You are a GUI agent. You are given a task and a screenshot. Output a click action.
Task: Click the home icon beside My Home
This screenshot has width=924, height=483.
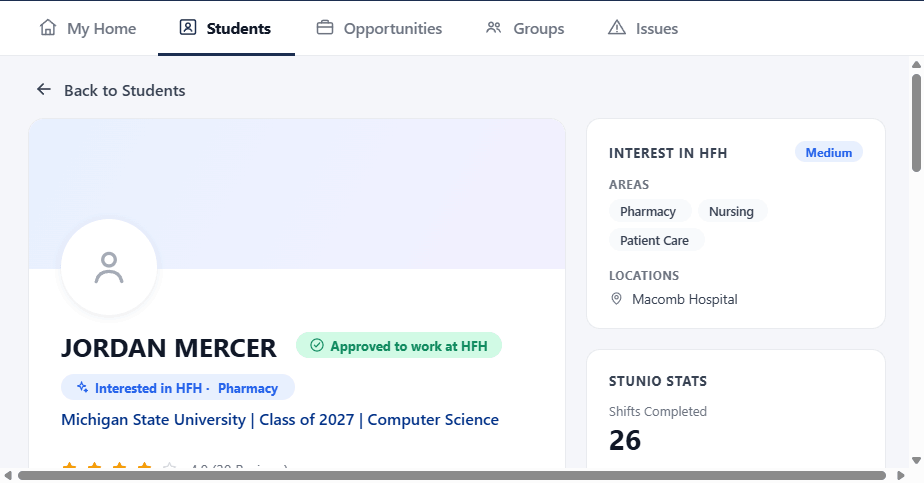pyautogui.click(x=48, y=28)
